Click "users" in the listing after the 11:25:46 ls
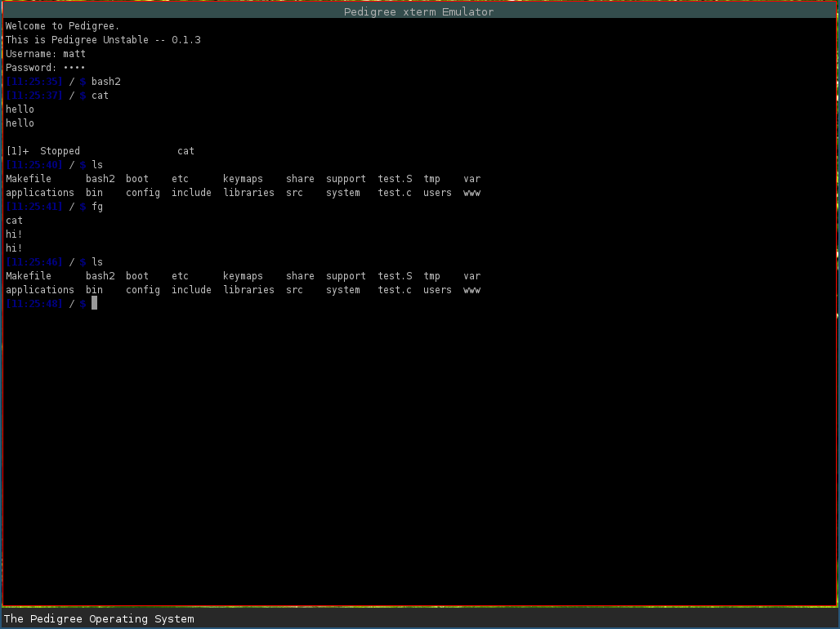 pyautogui.click(x=438, y=290)
